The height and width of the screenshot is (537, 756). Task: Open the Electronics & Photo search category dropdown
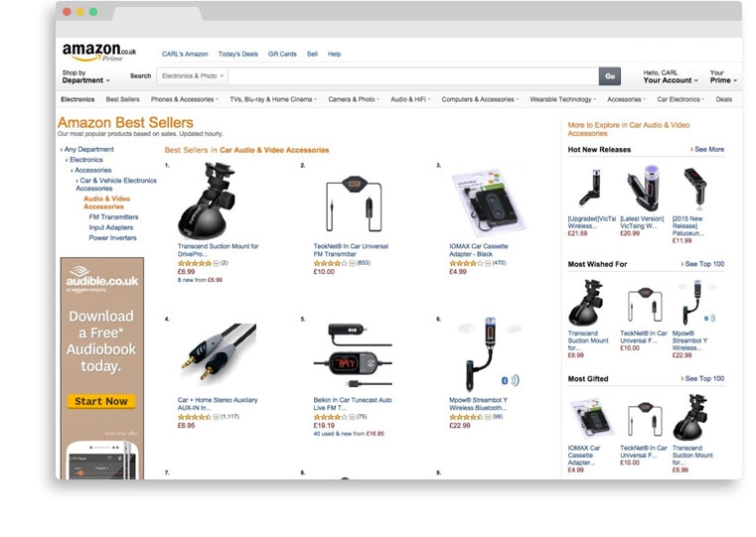(x=193, y=76)
